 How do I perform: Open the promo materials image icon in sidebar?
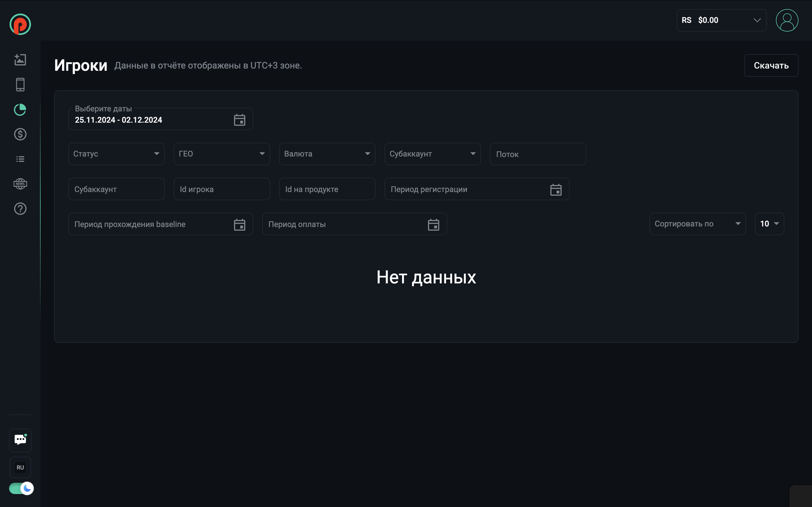(20, 60)
